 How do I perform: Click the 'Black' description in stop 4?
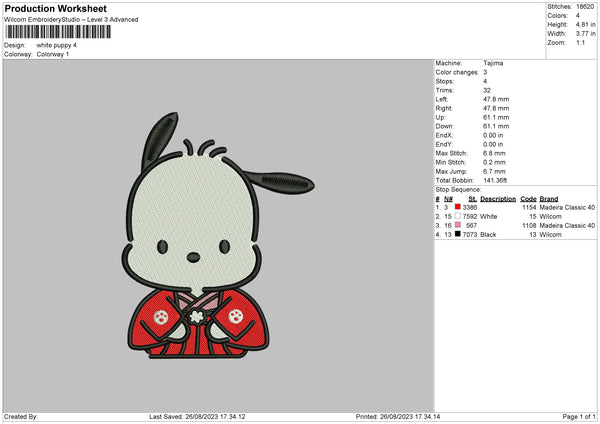click(488, 235)
